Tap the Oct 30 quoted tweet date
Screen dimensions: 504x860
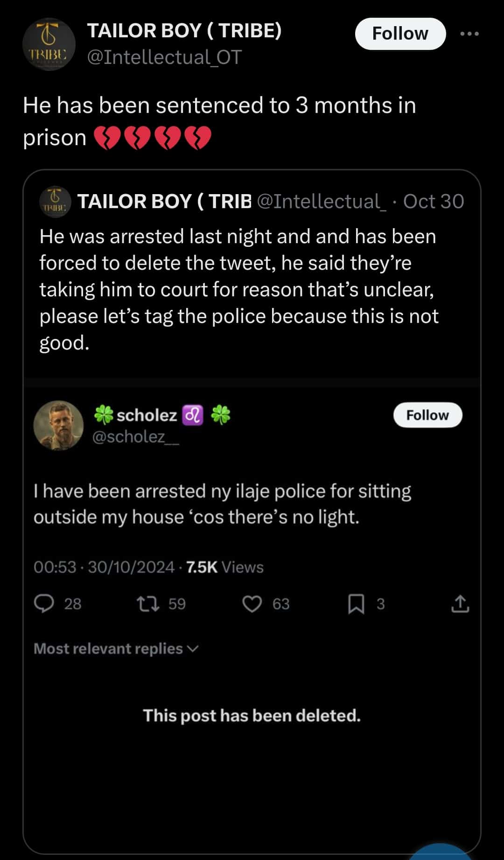coord(433,202)
